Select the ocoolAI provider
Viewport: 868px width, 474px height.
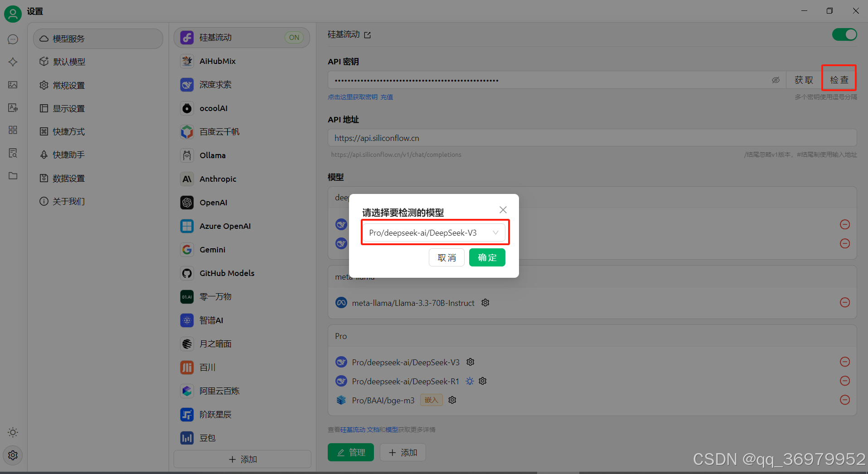click(242, 108)
